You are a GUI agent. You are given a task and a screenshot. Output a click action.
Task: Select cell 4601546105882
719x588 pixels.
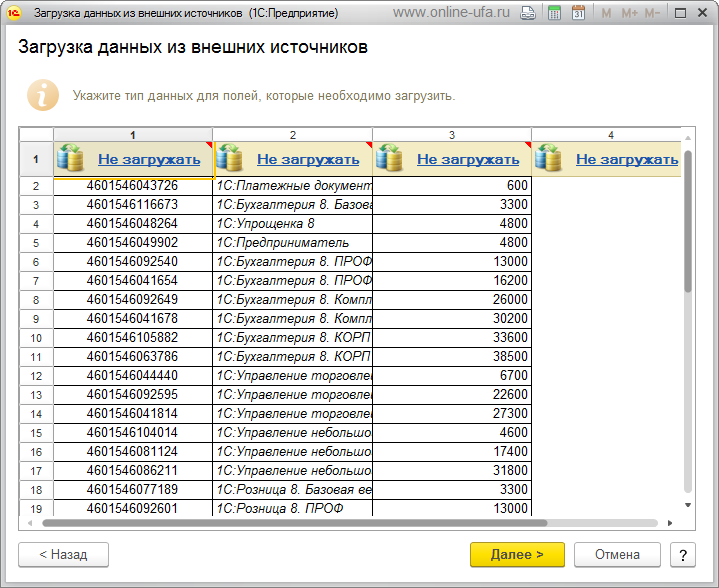pos(133,338)
